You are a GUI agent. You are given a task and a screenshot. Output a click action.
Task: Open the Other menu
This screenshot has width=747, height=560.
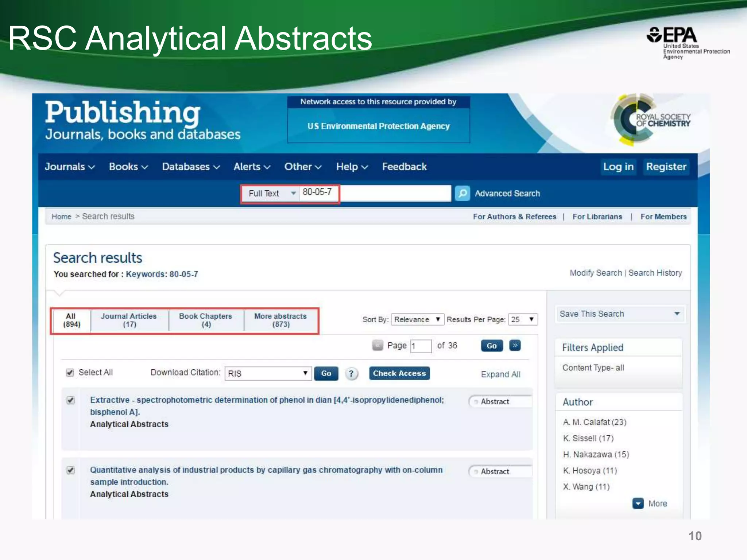point(303,167)
